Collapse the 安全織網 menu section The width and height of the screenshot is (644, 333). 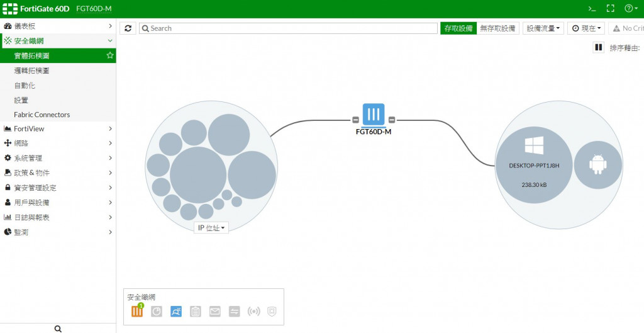point(58,41)
